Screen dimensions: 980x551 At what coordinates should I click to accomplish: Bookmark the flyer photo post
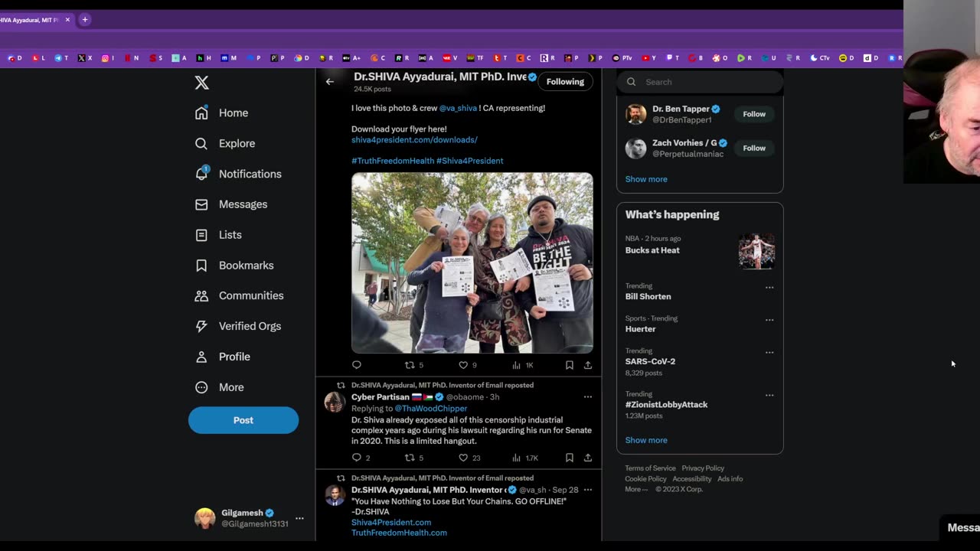[569, 365]
